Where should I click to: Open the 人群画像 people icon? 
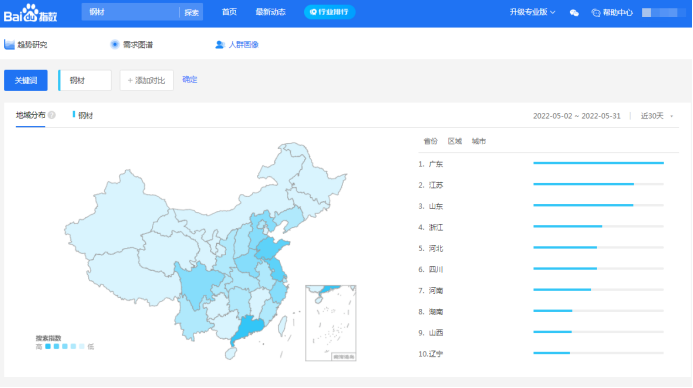[220, 45]
